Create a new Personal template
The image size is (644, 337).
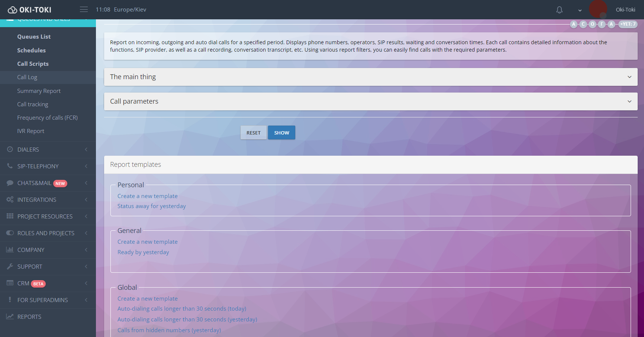coord(148,196)
